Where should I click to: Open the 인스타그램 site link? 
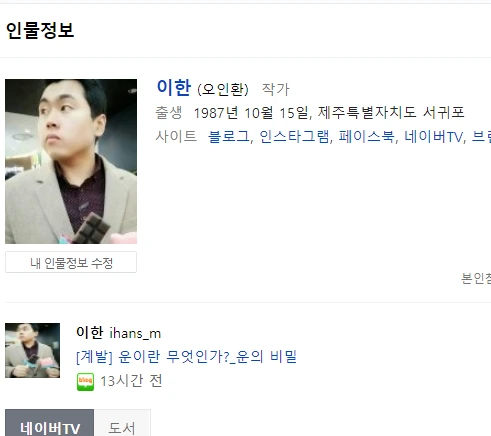click(x=294, y=137)
